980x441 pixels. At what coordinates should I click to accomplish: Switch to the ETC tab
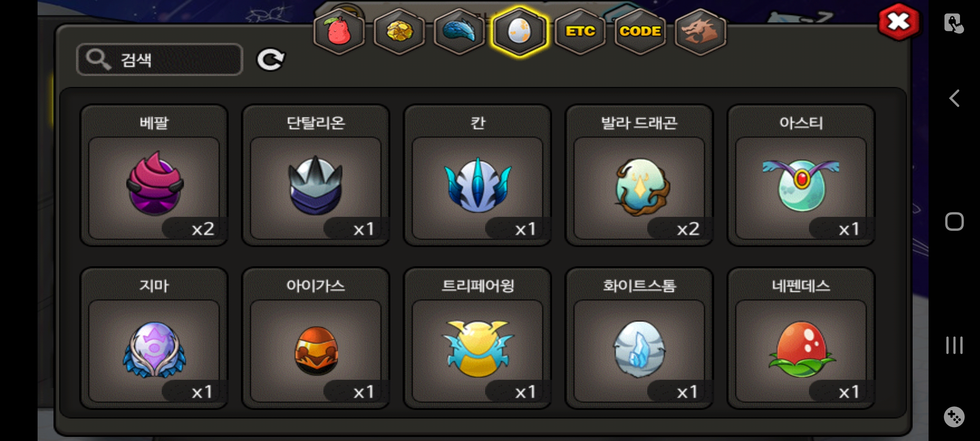pyautogui.click(x=580, y=32)
